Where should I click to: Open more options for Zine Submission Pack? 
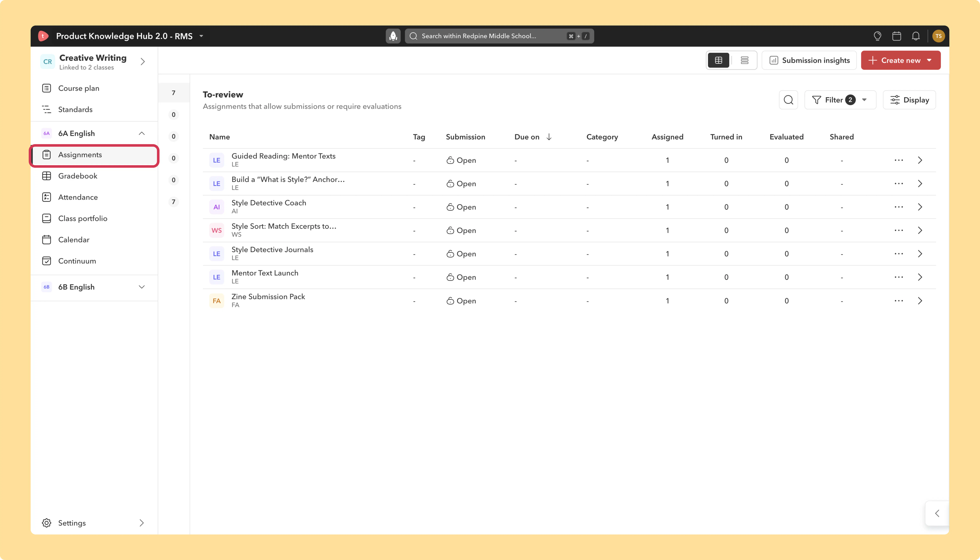[898, 301]
